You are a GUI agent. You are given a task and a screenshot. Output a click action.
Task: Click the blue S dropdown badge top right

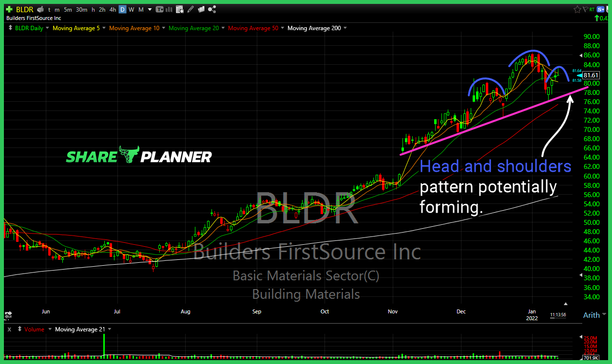coord(601,9)
